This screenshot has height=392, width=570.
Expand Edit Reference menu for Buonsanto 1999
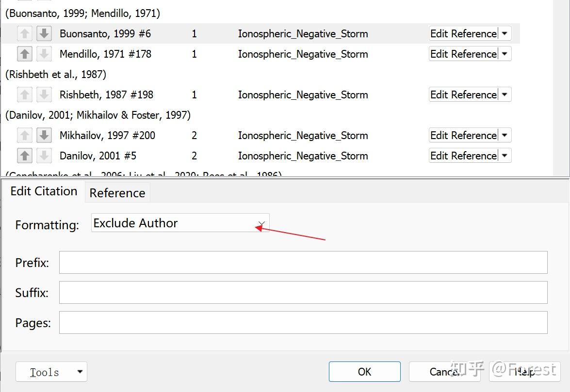(x=505, y=33)
